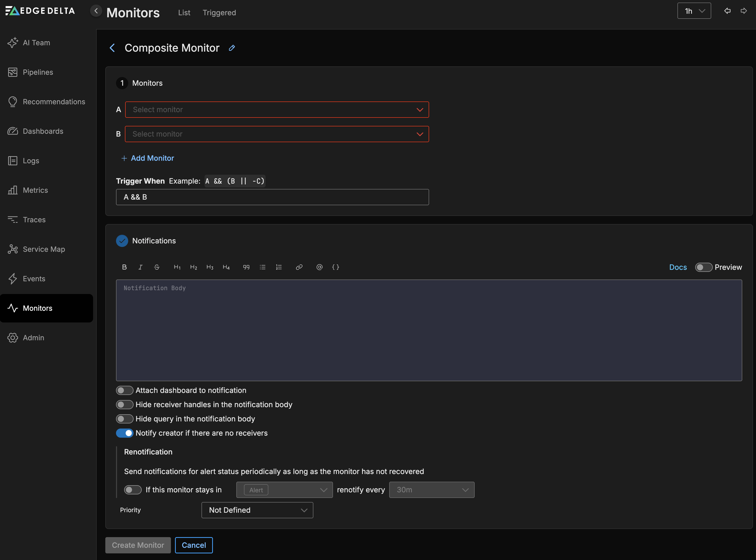Enable Hide query in the notification body

click(x=124, y=419)
